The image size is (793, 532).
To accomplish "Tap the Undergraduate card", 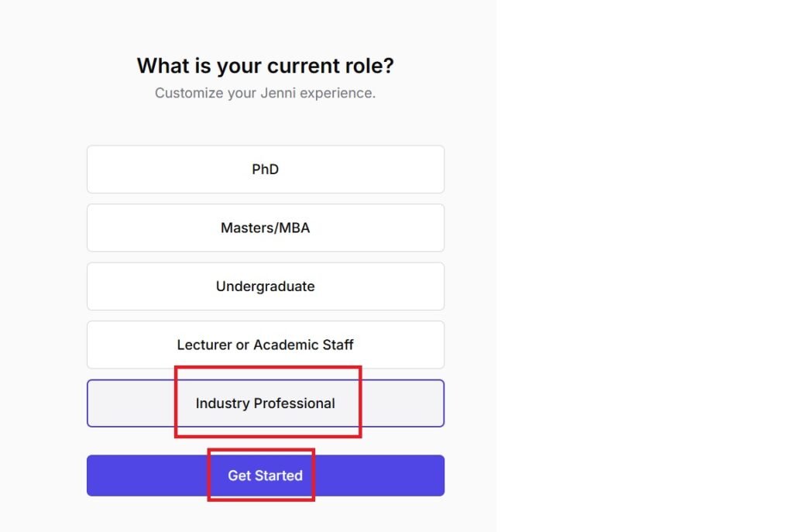I will [265, 287].
